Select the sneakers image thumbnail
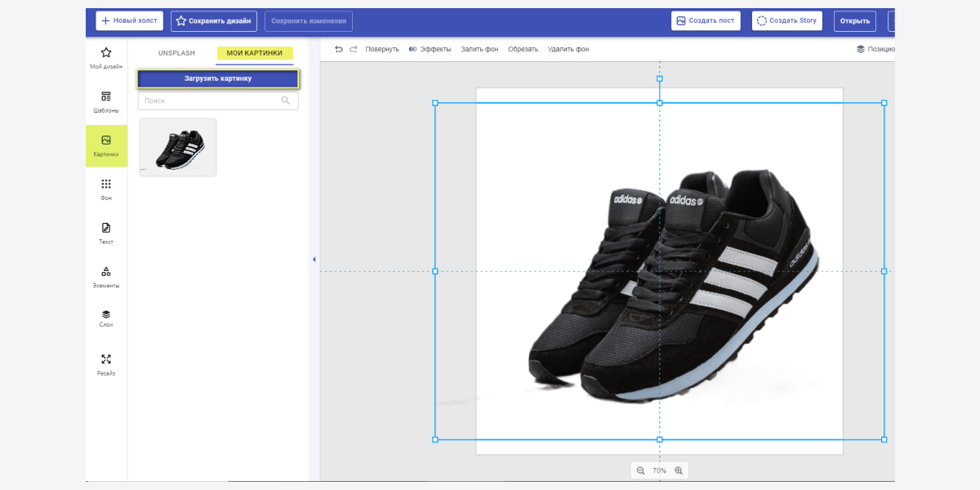Image resolution: width=980 pixels, height=490 pixels. (x=178, y=147)
